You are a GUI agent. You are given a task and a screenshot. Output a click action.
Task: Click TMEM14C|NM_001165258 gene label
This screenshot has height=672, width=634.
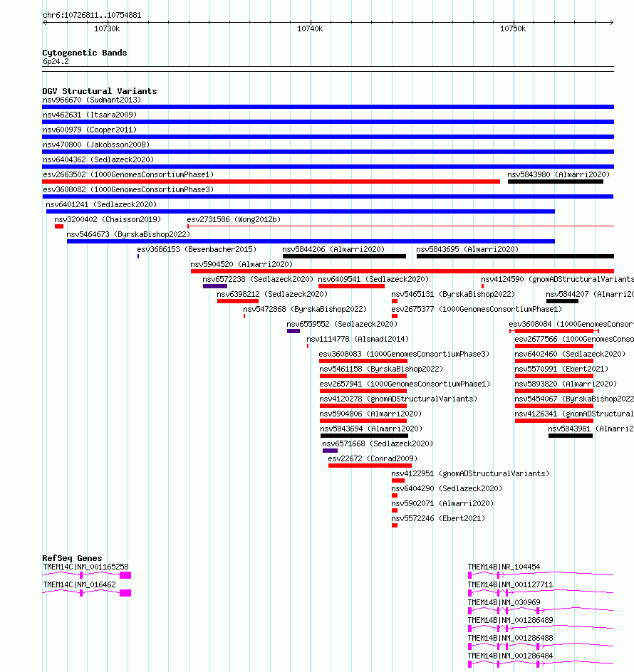[85, 567]
